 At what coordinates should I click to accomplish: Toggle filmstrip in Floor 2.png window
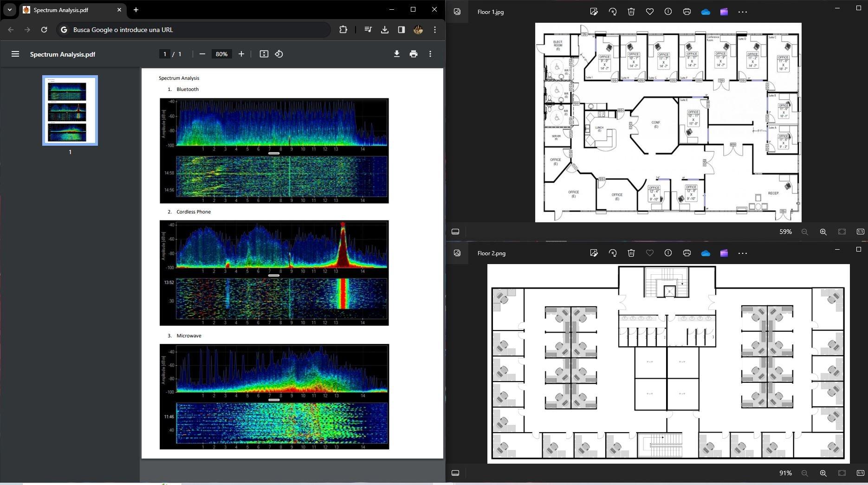tap(455, 473)
